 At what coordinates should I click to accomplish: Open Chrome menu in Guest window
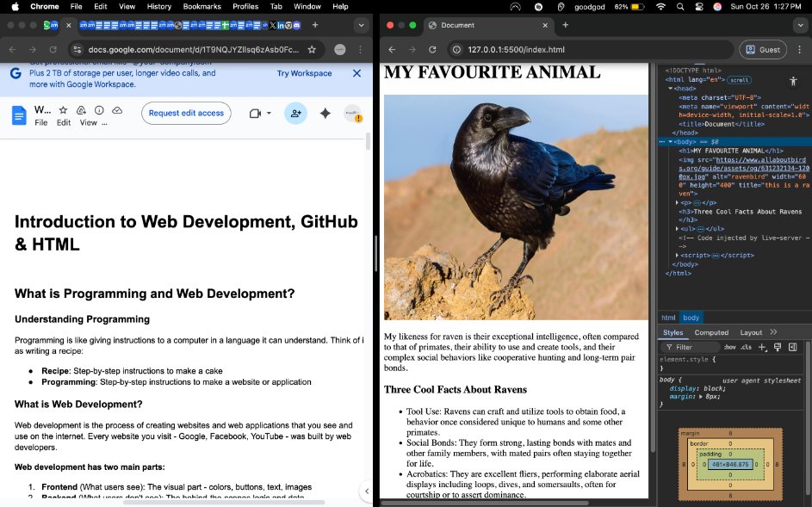point(800,50)
